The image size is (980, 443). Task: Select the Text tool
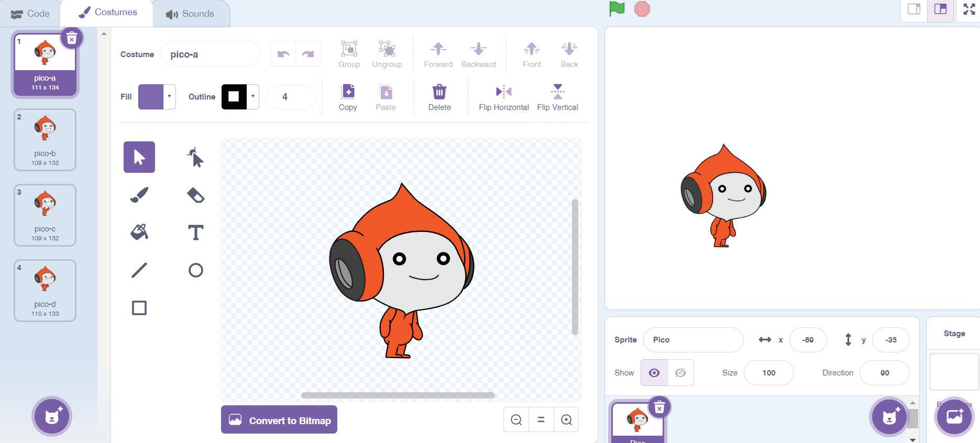[x=195, y=232]
